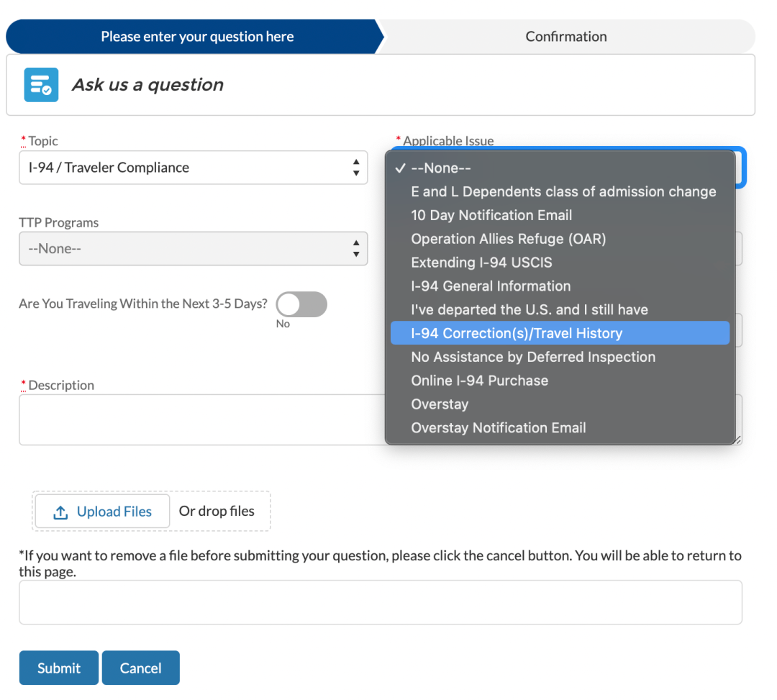This screenshot has height=700, width=777.
Task: Open the Topic dropdown
Action: tap(193, 168)
